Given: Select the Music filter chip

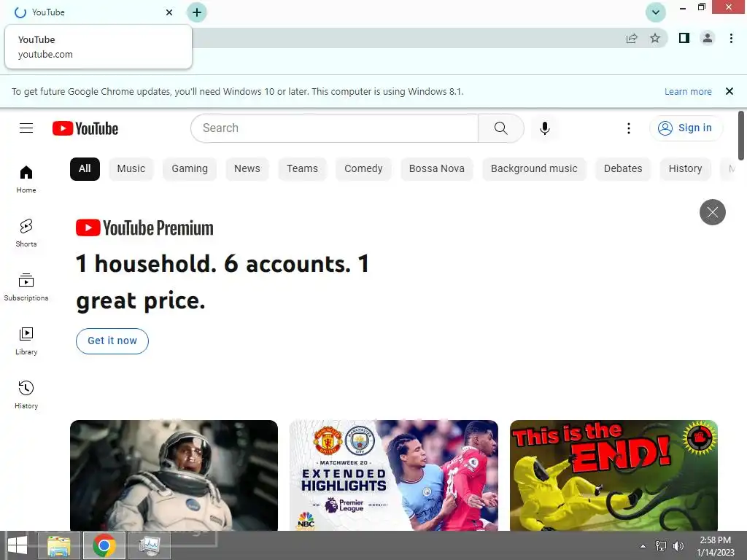Looking at the screenshot, I should coord(131,168).
